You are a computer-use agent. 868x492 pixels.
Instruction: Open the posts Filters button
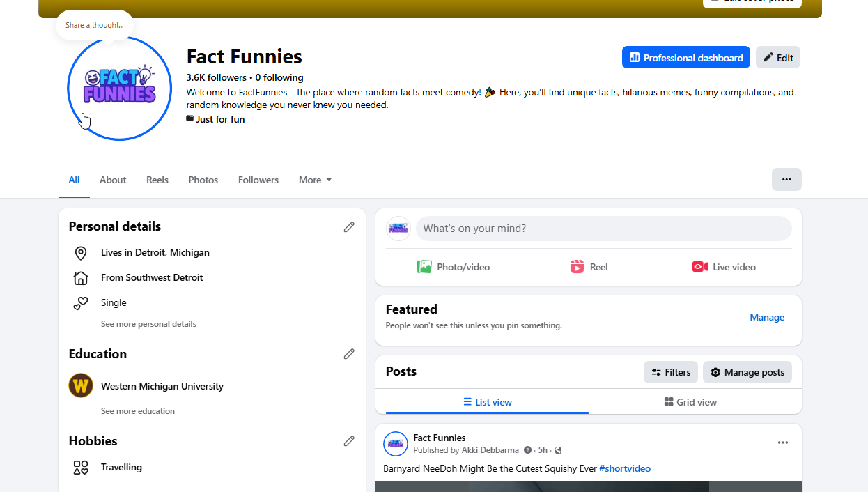[x=671, y=372]
